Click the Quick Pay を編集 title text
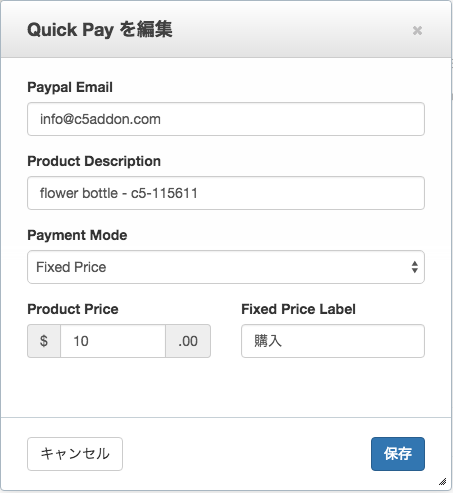 point(100,30)
